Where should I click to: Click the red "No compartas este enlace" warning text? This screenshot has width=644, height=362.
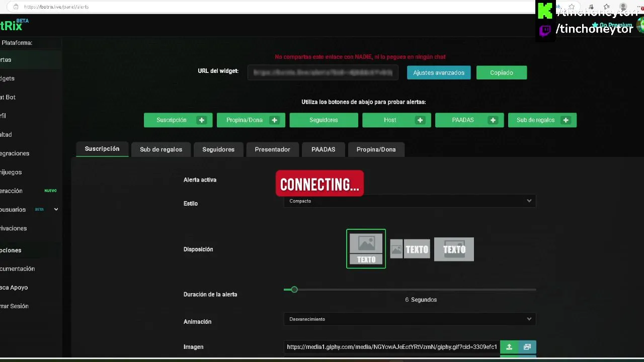tap(360, 57)
